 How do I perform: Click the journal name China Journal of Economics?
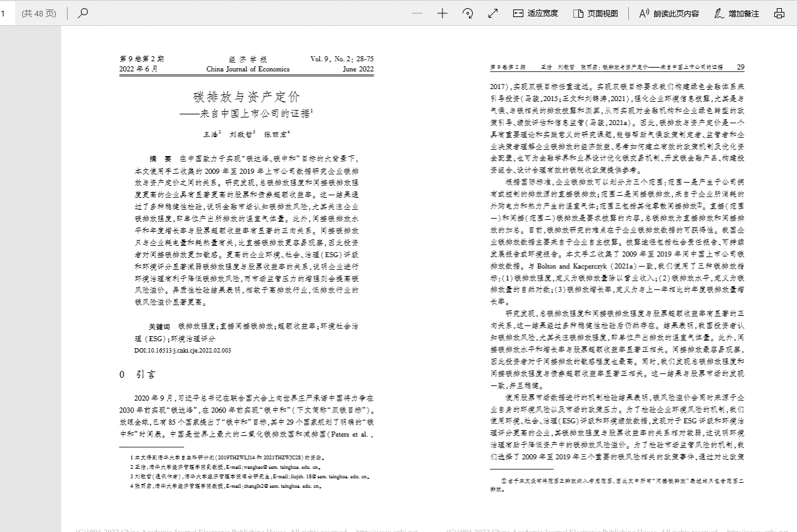pos(248,70)
